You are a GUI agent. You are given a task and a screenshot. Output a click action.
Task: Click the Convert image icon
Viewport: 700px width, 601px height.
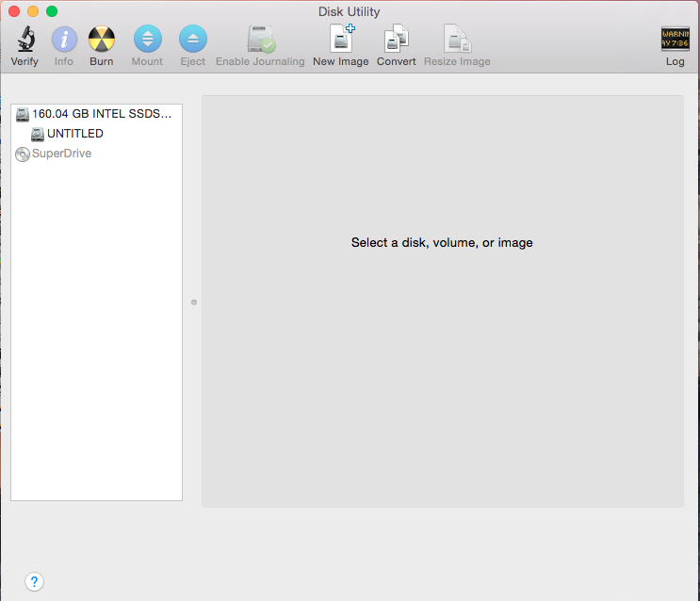(397, 39)
